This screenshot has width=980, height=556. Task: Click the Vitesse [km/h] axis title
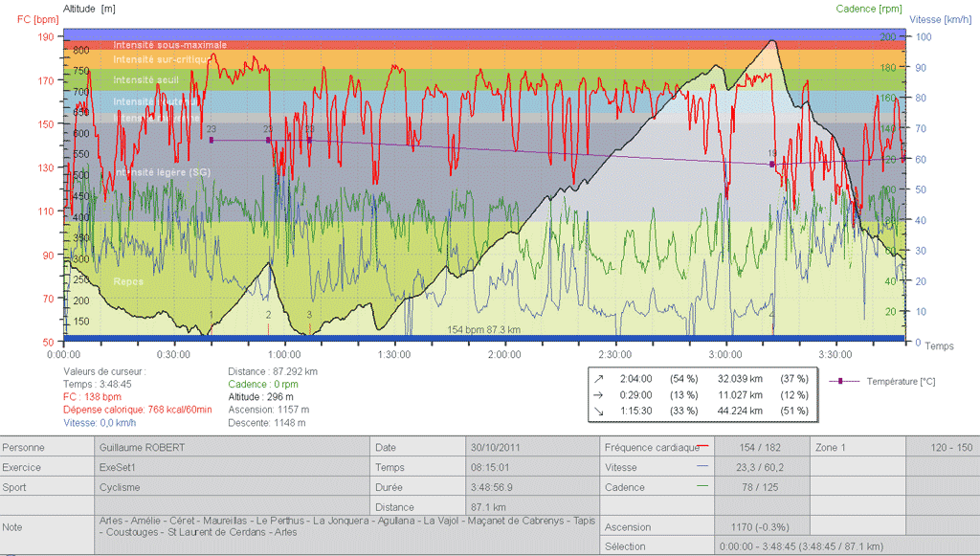[x=943, y=19]
